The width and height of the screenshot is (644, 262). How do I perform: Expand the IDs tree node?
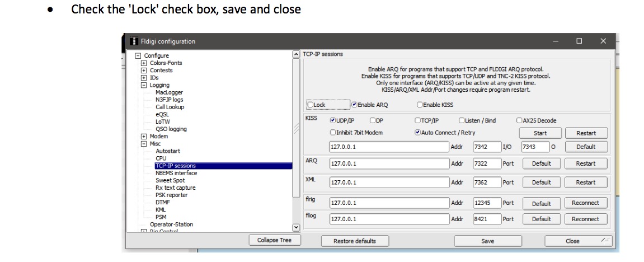(144, 78)
